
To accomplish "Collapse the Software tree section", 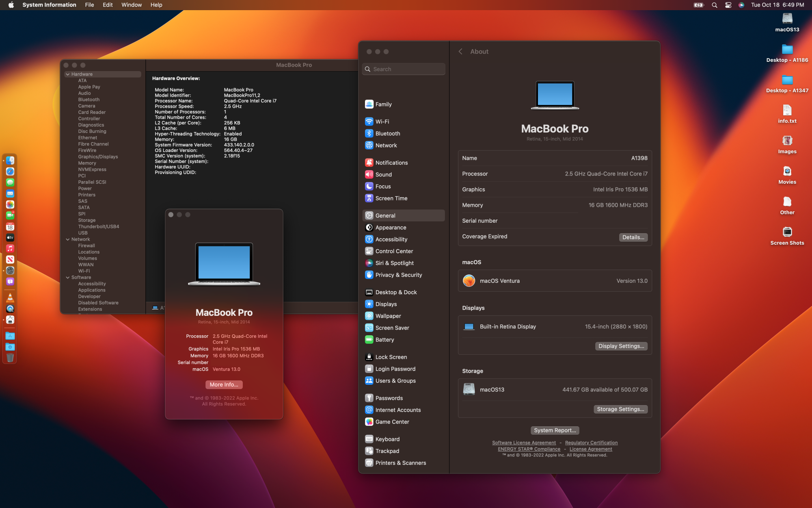I will click(68, 278).
